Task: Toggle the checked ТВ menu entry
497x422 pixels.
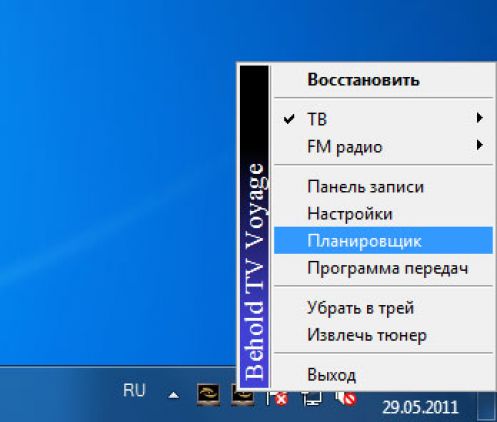Action: pos(383,118)
